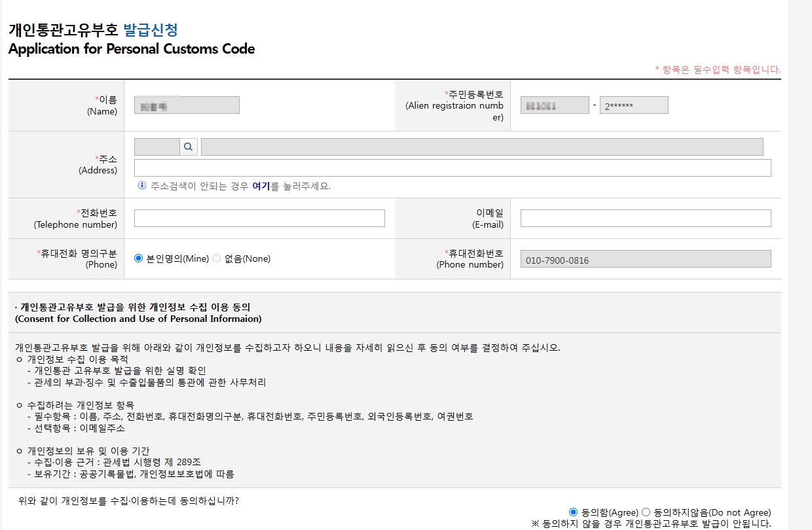Screen dimensions: 812x530
Task: Click the postal code box beside the magnifier
Action: coord(157,146)
